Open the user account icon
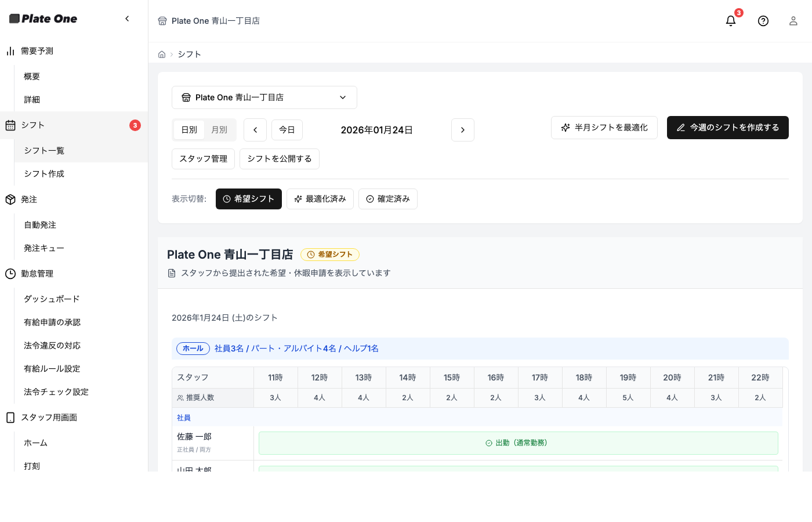 (793, 21)
